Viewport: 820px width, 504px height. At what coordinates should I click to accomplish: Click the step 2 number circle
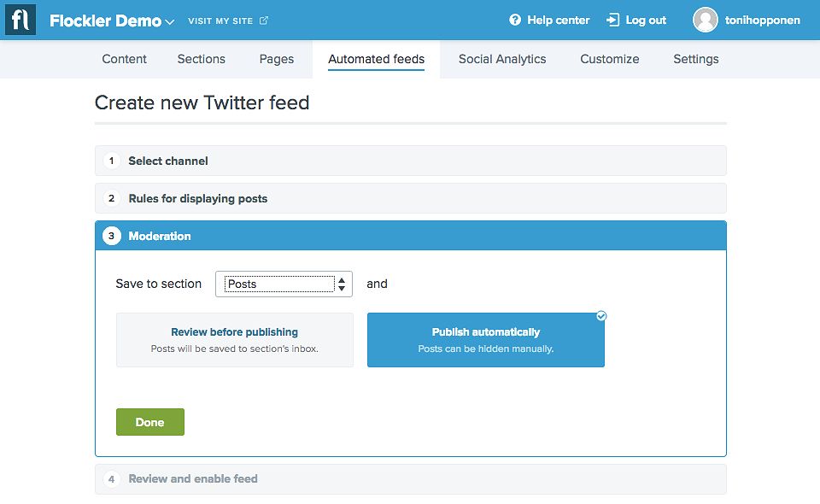click(x=111, y=198)
